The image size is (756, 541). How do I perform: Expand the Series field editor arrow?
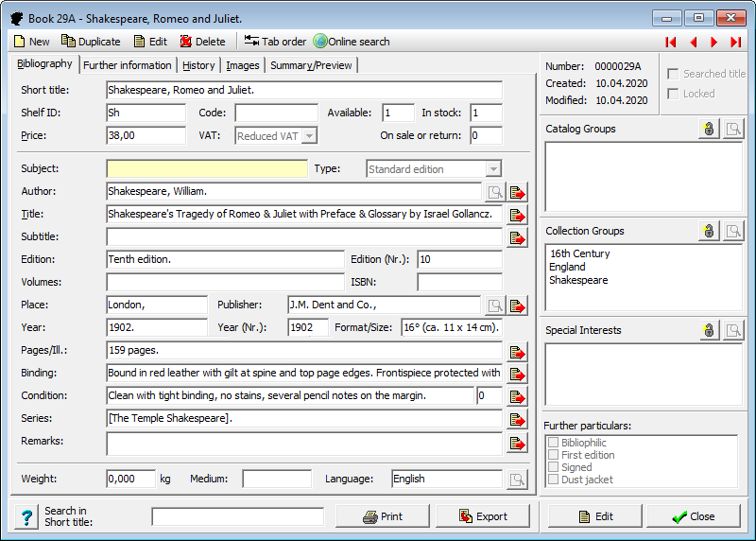[517, 419]
